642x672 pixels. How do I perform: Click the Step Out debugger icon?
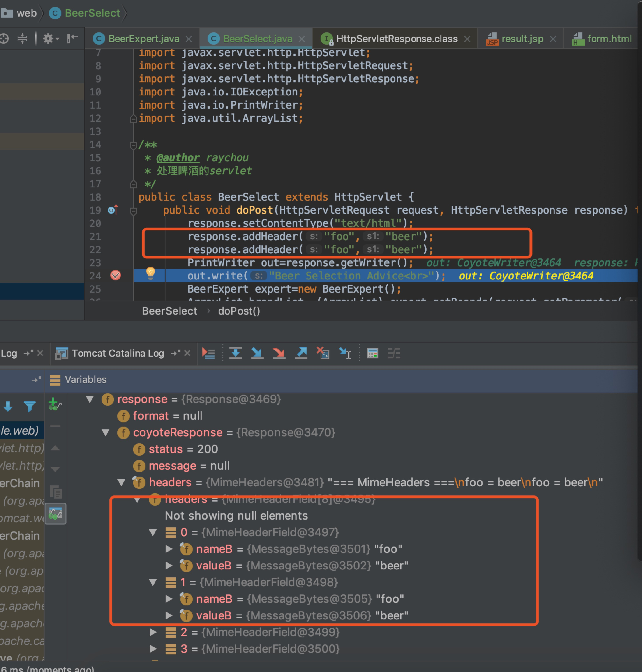point(301,353)
